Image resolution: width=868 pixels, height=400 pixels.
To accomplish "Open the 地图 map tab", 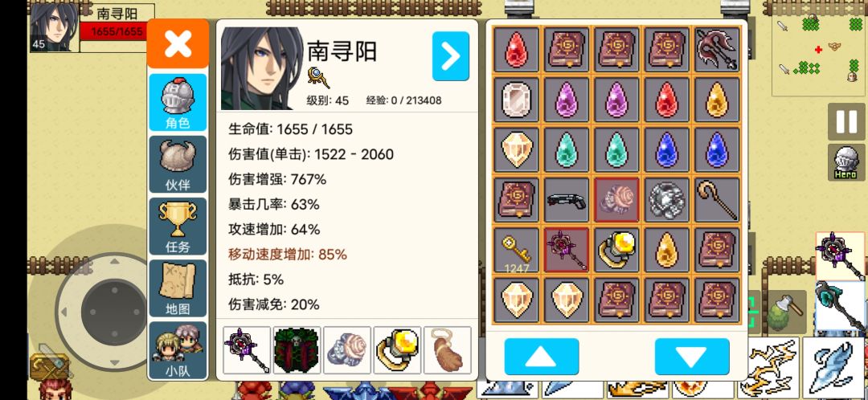I will click(x=178, y=288).
